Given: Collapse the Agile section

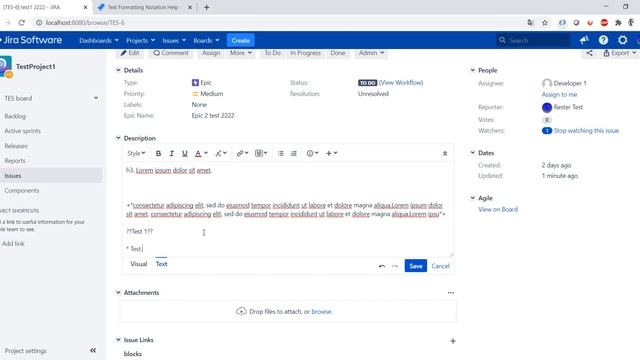Looking at the screenshot, I should pos(473,198).
